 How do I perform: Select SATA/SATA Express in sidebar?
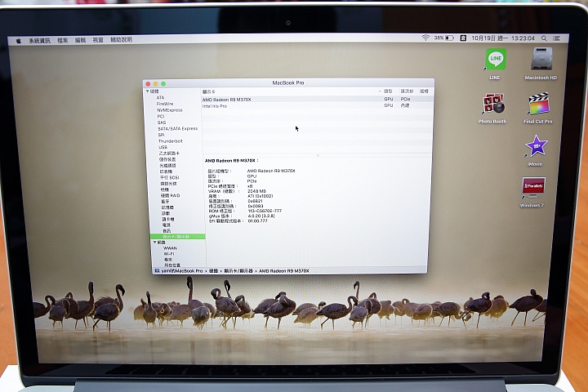[178, 129]
